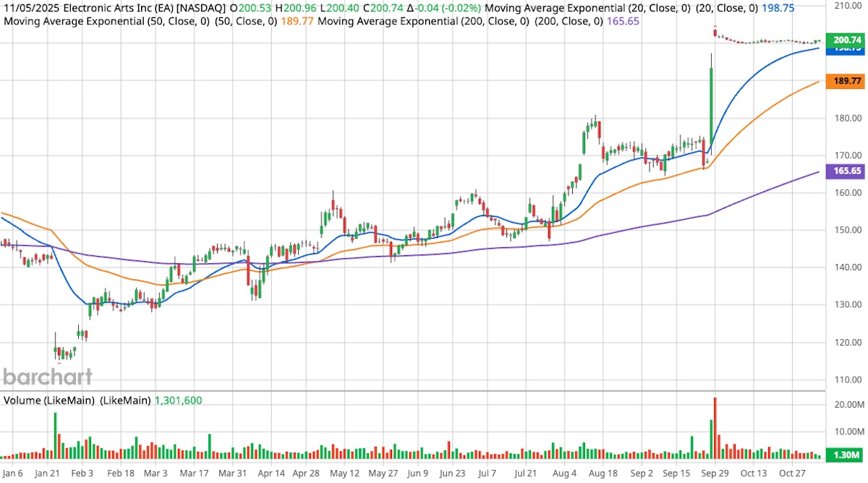Screen dimensions: 868x483
Task: Click the barchart watermark logo
Action: point(48,377)
